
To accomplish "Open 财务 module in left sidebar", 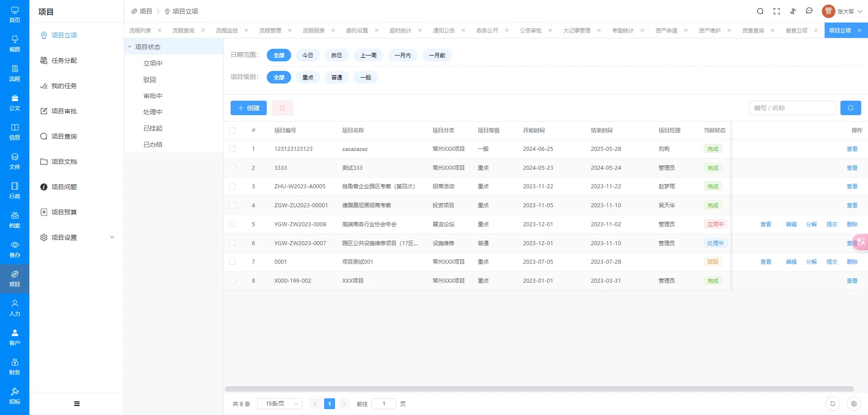I will click(x=14, y=367).
